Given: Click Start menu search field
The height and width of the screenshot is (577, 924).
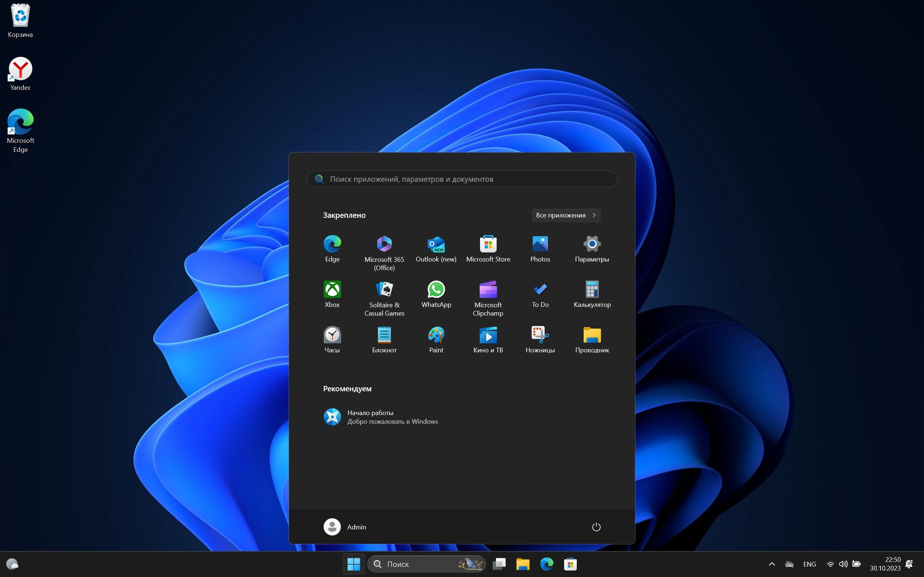Looking at the screenshot, I should [x=462, y=179].
